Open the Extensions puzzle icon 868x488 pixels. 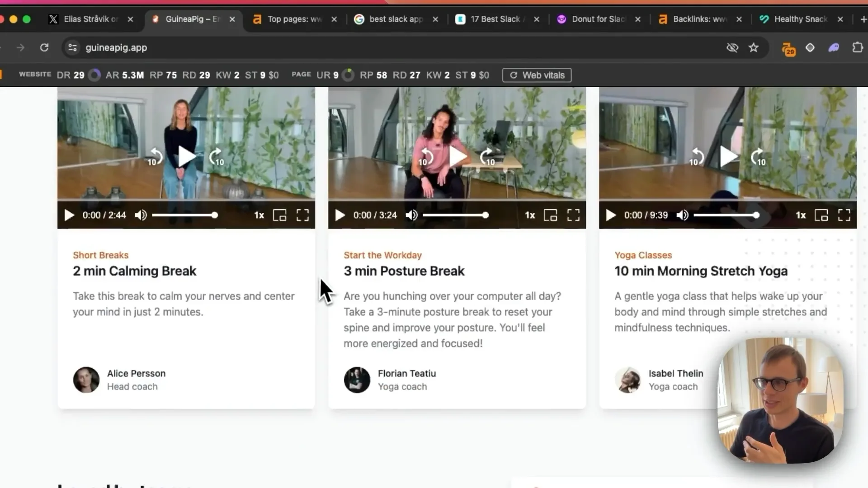point(857,47)
